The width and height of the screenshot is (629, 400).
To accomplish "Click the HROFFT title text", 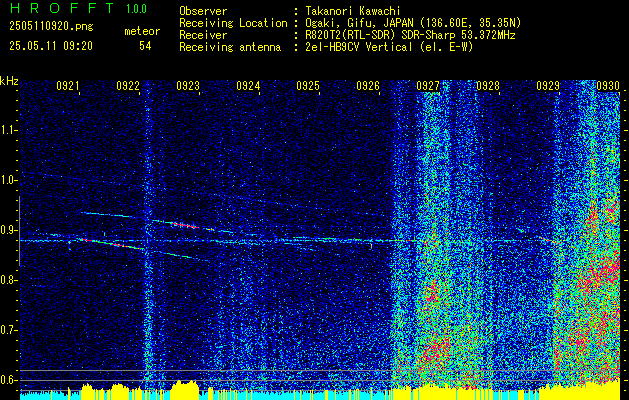I will (62, 8).
